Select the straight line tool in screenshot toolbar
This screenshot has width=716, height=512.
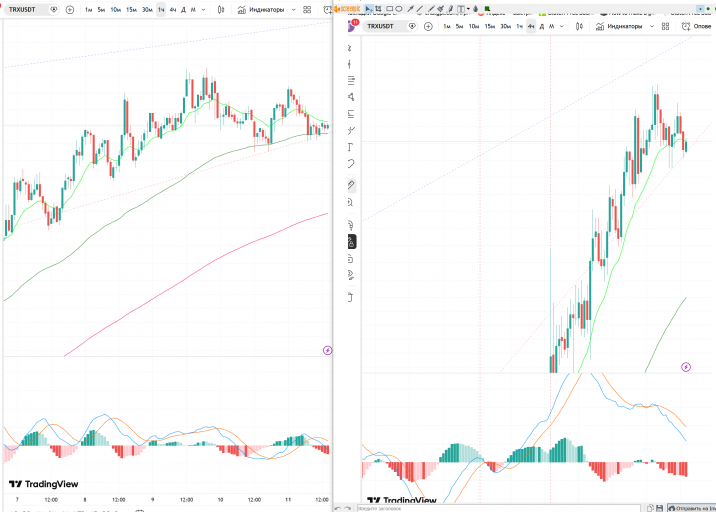tap(419, 9)
